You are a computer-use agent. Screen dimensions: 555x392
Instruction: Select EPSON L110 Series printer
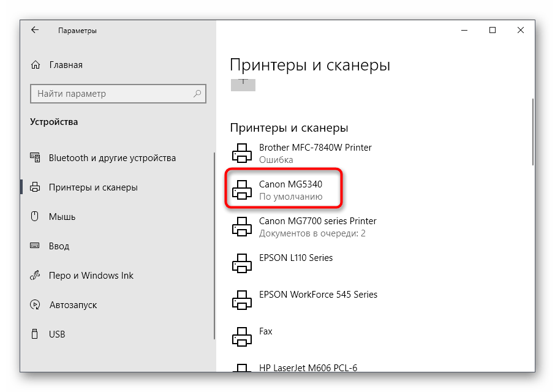pos(295,258)
